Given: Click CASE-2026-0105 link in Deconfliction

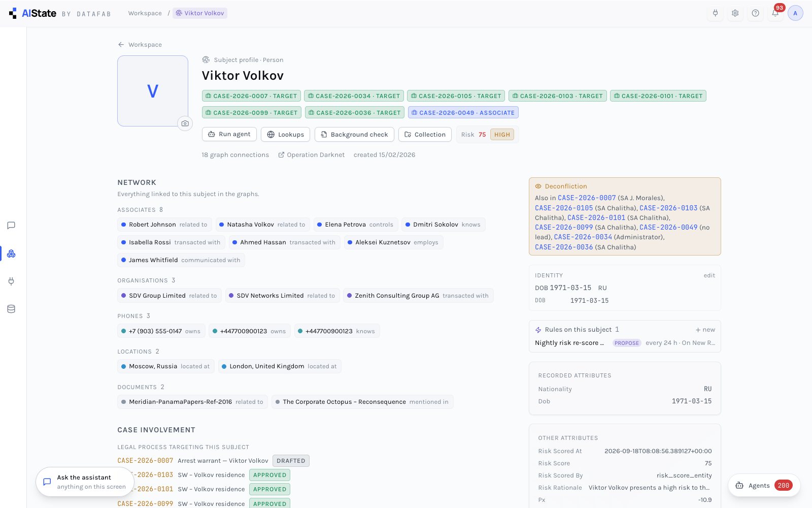Looking at the screenshot, I should (x=564, y=208).
